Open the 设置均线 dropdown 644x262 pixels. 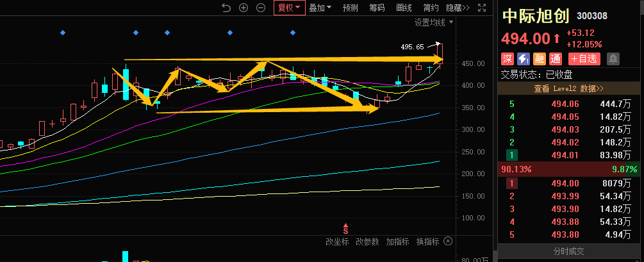pos(433,22)
